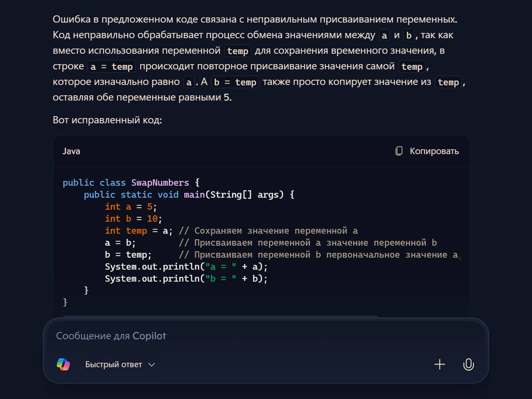The width and height of the screenshot is (532, 399).
Task: Activate the microphone voice input icon
Action: pos(468,364)
